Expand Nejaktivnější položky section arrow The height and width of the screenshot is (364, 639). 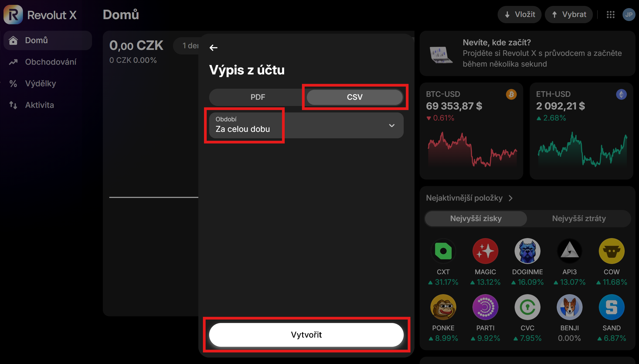click(510, 198)
